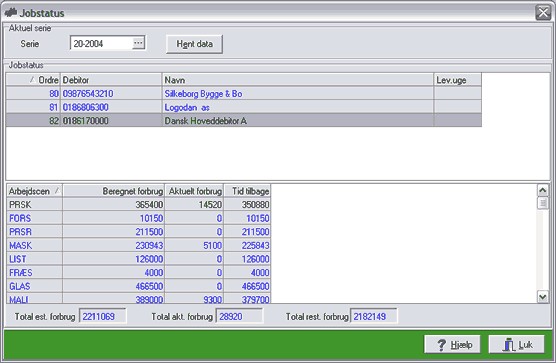Image resolution: width=556 pixels, height=363 pixels.
Task: Click the work center list scrollbar thumb
Action: point(543,203)
